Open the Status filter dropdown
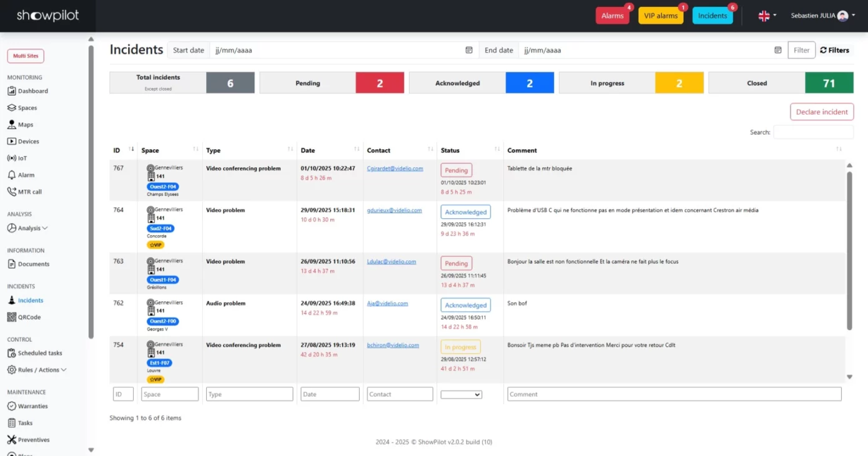The height and width of the screenshot is (456, 868). click(x=461, y=394)
